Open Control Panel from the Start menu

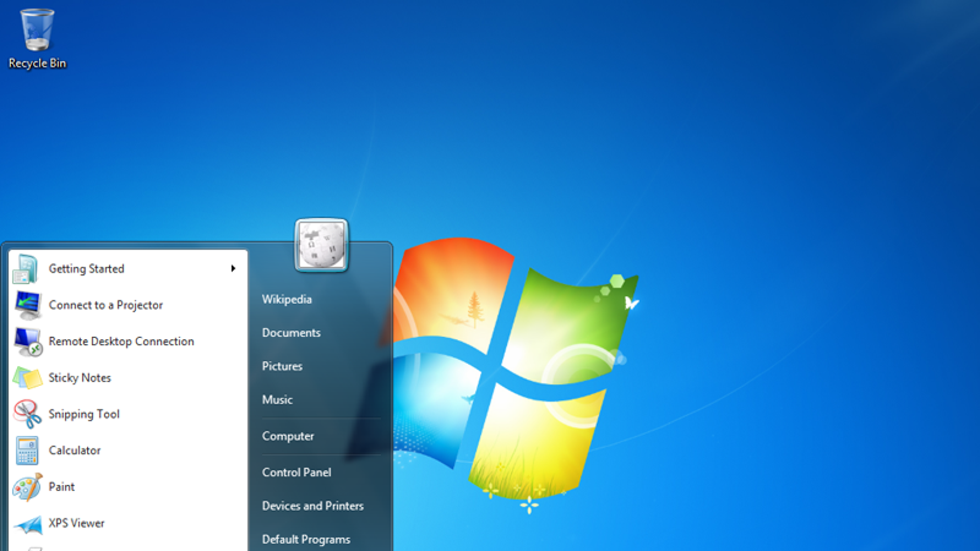click(297, 472)
